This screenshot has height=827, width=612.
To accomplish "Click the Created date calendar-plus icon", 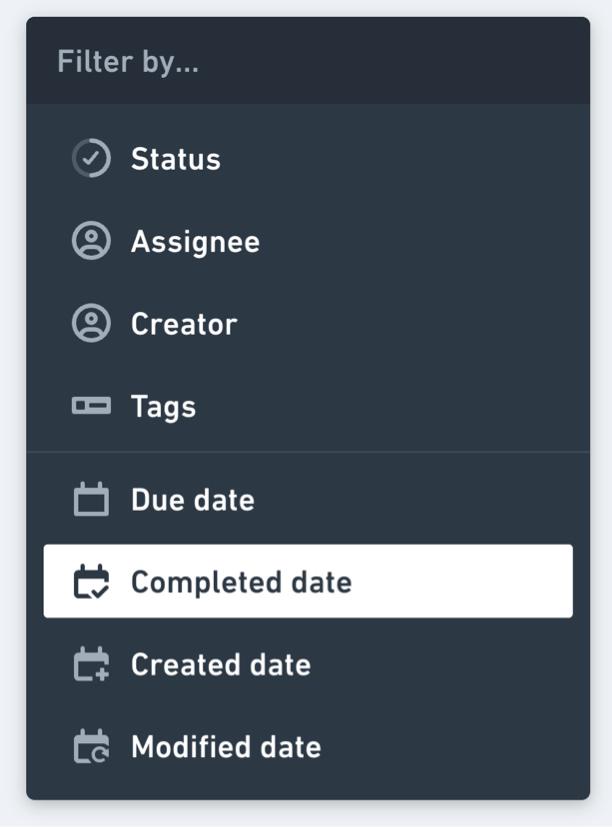I will click(x=91, y=665).
